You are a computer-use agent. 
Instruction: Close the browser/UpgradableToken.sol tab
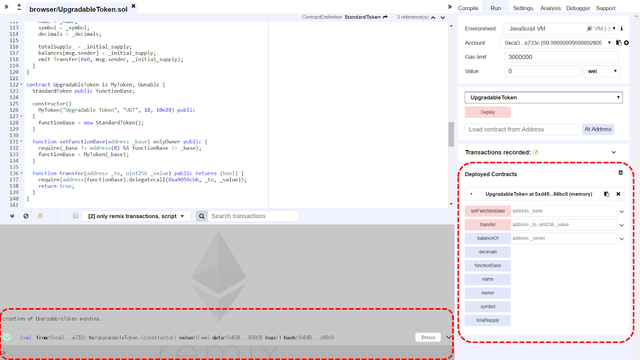pyautogui.click(x=133, y=6)
